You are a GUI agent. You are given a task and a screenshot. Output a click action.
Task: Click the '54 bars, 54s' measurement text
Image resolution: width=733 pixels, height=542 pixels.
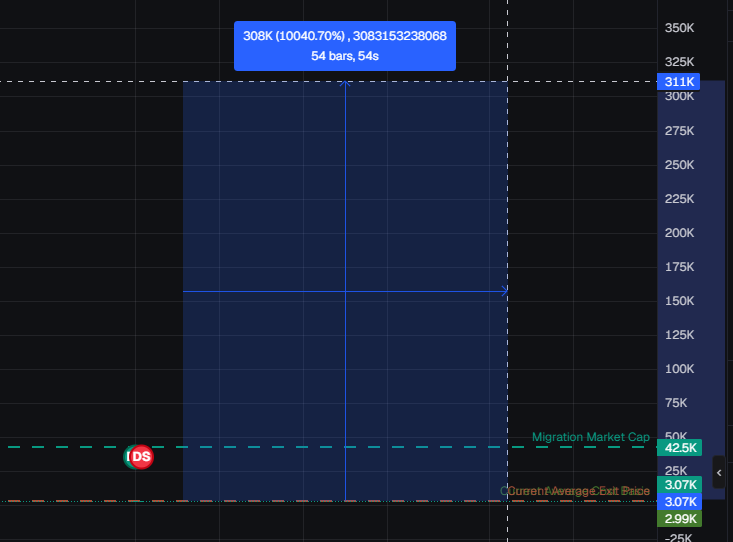(345, 56)
